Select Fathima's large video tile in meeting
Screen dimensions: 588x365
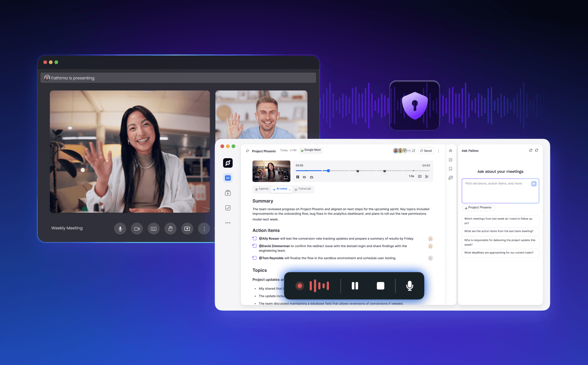coord(130,151)
